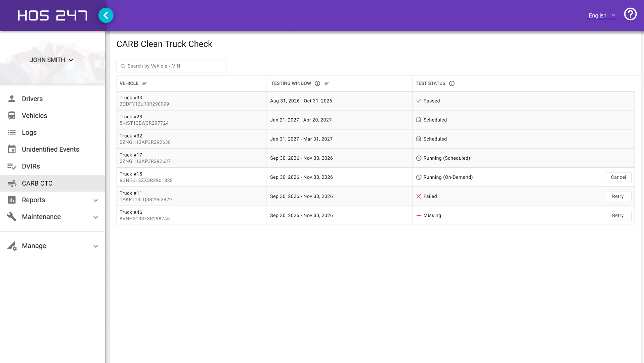Screen dimensions: 644x363
Task: Open the Logs menu item
Action: 53,132
